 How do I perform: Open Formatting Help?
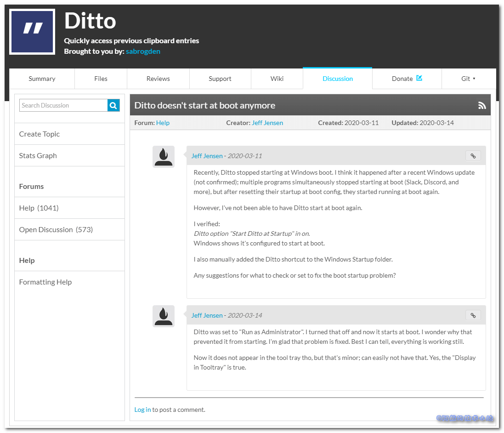pos(45,282)
